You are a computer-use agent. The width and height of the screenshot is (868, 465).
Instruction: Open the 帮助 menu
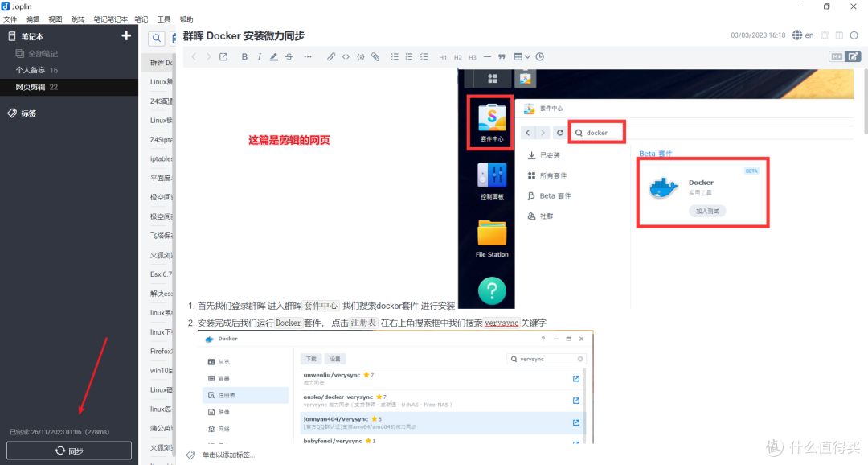[x=186, y=19]
